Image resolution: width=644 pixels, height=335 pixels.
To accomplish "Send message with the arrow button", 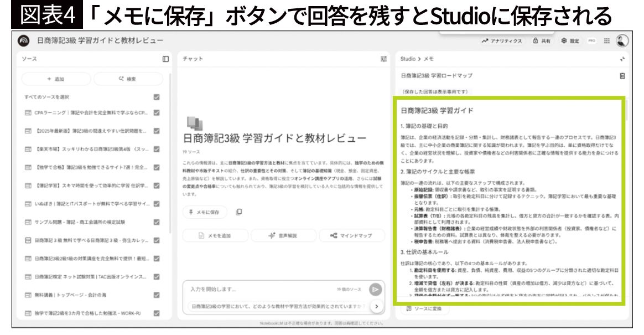I will pos(376,289).
